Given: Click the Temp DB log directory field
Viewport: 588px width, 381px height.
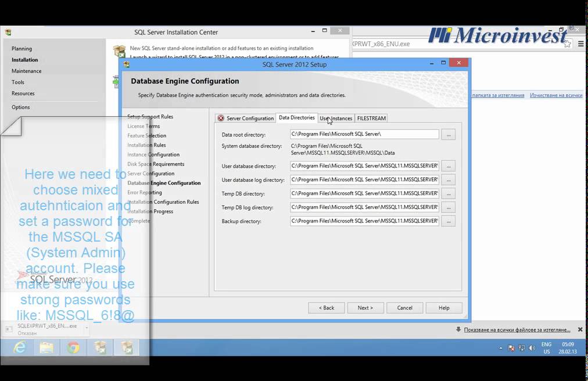Looking at the screenshot, I should [364, 207].
